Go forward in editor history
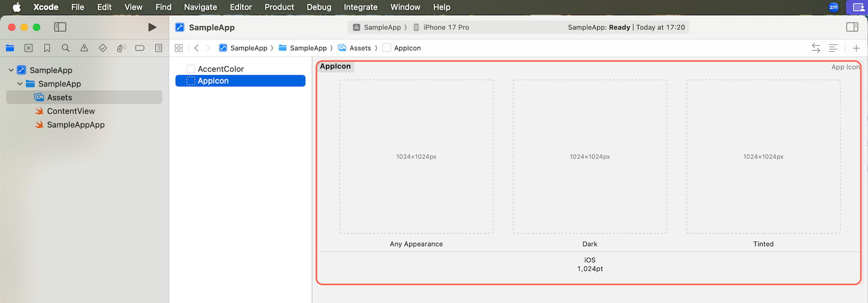868x303 pixels. pos(208,48)
